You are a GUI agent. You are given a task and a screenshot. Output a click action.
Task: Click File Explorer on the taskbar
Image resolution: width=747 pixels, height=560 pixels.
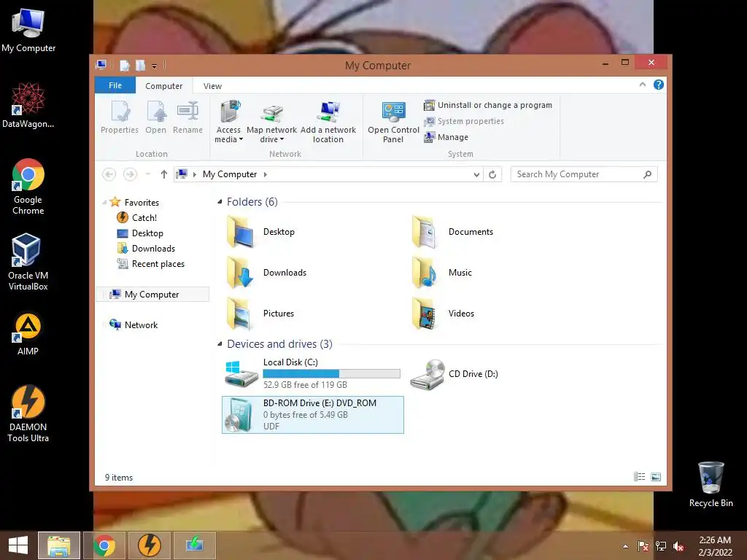click(59, 545)
